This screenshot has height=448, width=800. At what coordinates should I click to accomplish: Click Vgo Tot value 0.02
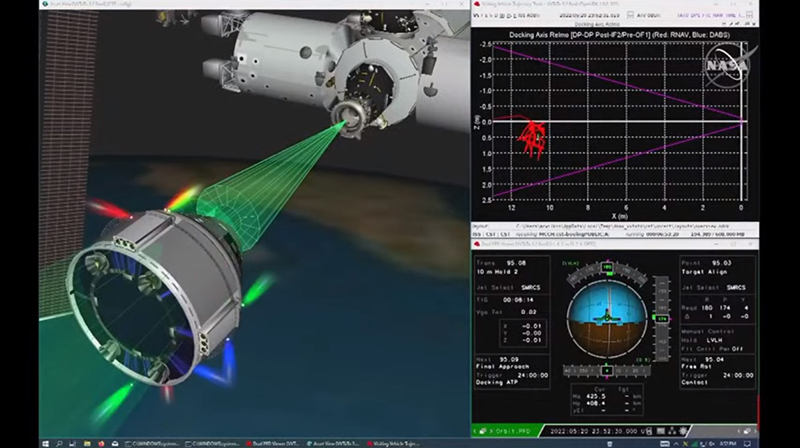(529, 312)
